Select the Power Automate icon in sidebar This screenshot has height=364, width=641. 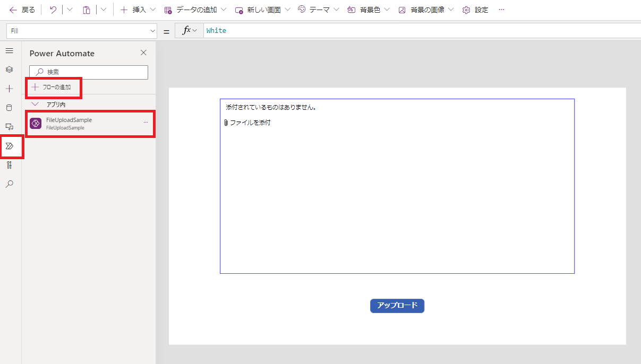tap(9, 146)
